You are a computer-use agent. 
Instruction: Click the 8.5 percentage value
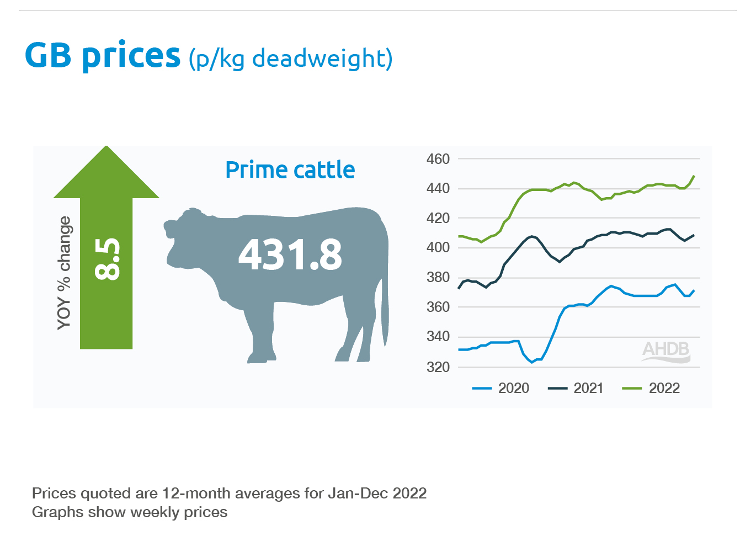107,259
